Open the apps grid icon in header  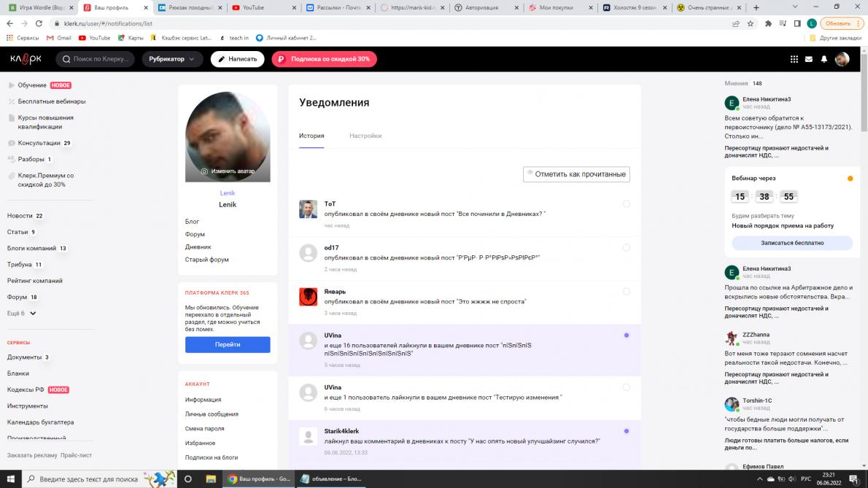click(794, 59)
